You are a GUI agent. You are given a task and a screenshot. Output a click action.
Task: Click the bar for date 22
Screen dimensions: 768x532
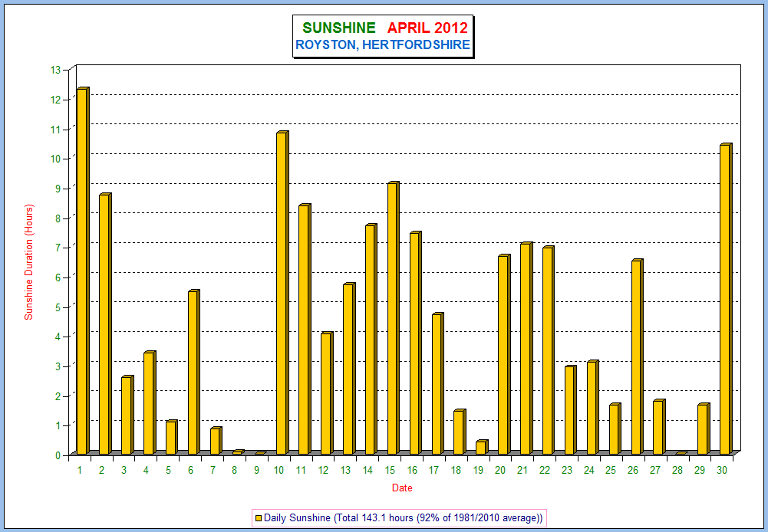click(548, 350)
